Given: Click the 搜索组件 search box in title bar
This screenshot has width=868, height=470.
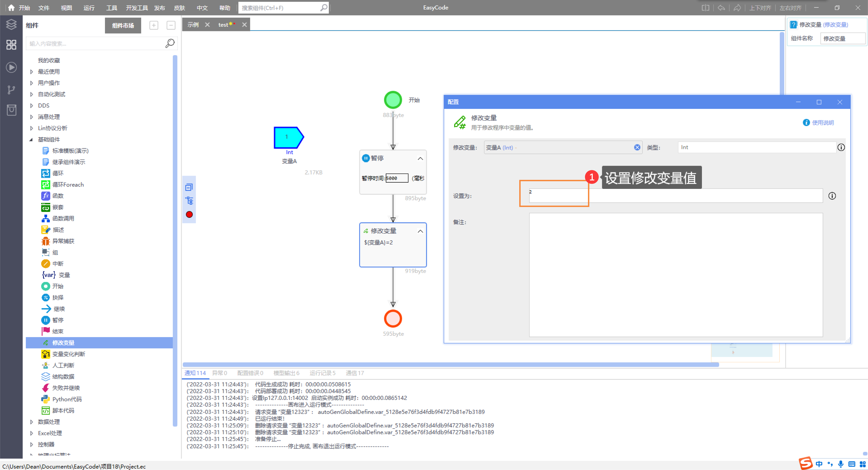Looking at the screenshot, I should point(283,8).
